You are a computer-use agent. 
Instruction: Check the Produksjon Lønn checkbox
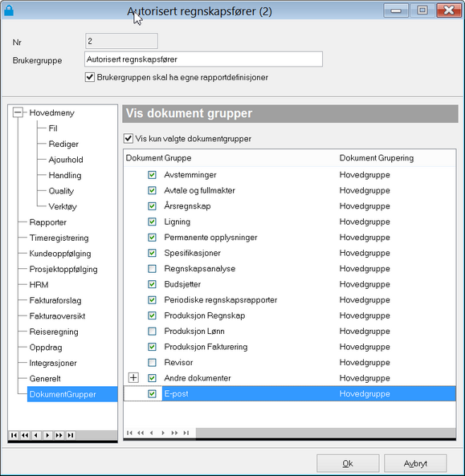[x=152, y=332]
